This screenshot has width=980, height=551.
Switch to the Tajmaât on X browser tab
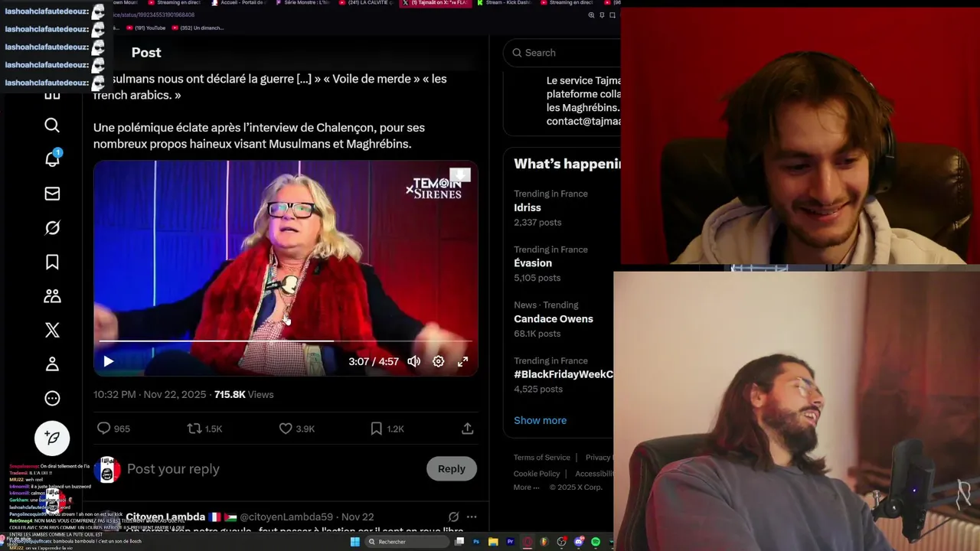coord(434,3)
